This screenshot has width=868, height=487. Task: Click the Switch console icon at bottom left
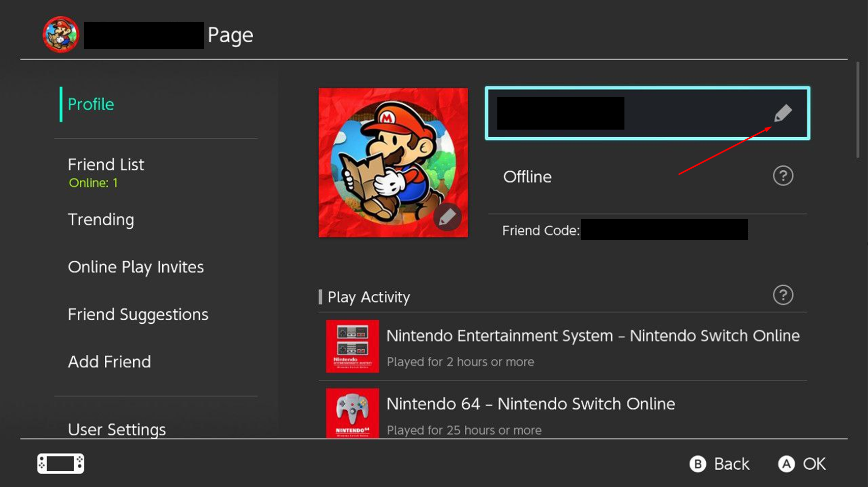pos(61,464)
